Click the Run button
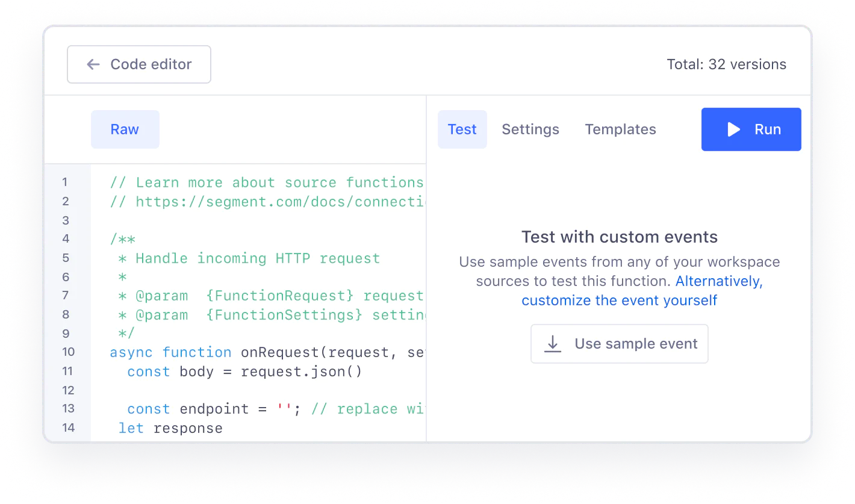 click(751, 129)
